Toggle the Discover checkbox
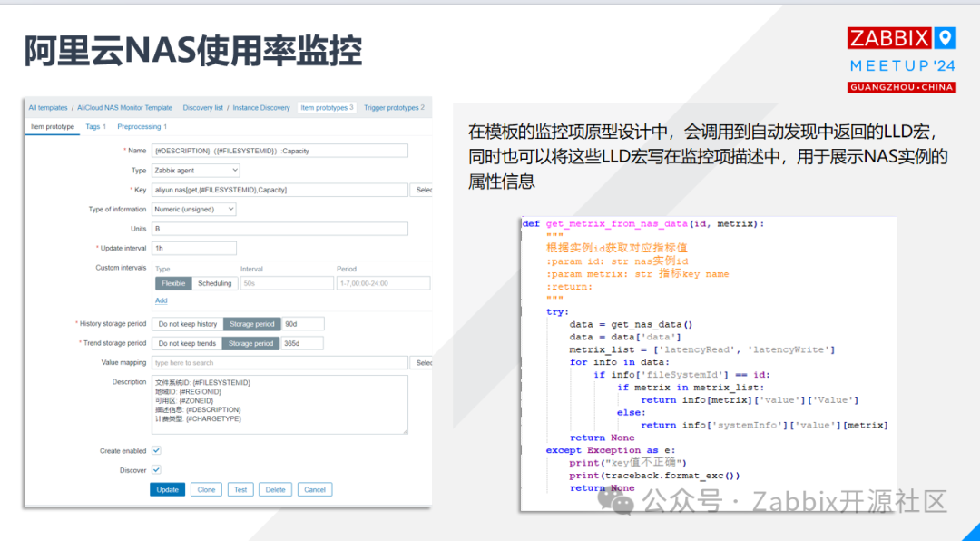980x541 pixels. coord(156,469)
